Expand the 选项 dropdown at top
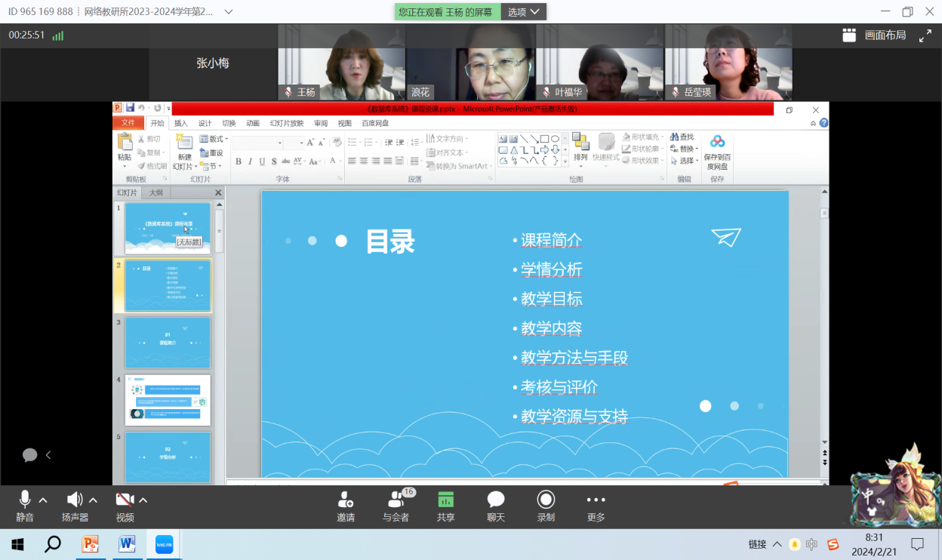This screenshot has height=560, width=942. coord(524,12)
